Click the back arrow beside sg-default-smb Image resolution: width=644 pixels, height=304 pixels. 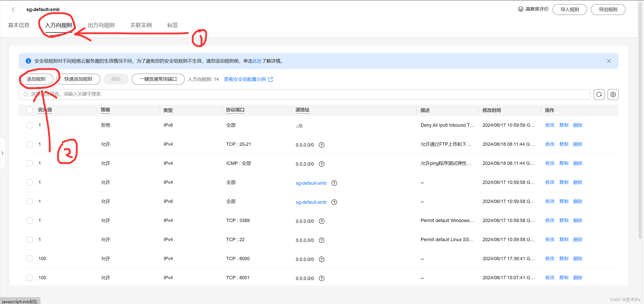[x=13, y=10]
